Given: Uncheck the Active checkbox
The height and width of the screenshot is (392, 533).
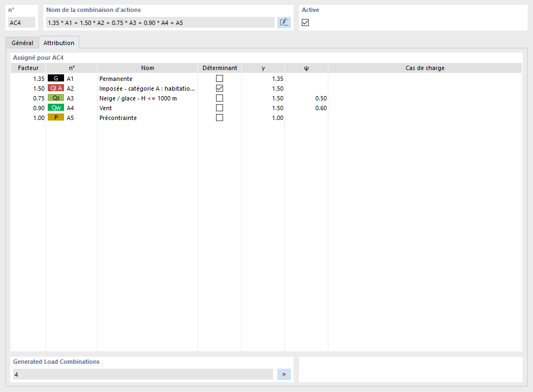Looking at the screenshot, I should pos(305,23).
